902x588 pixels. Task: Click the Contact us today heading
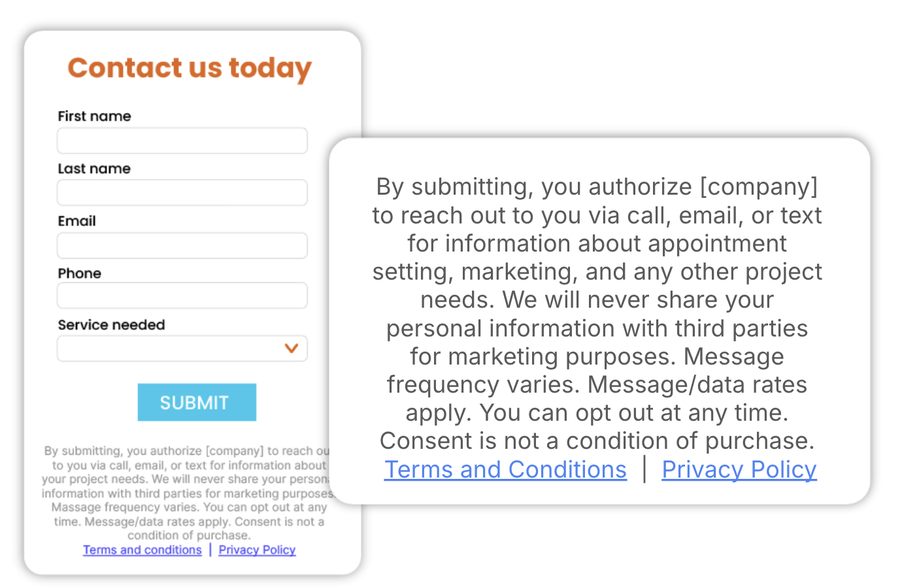tap(190, 68)
